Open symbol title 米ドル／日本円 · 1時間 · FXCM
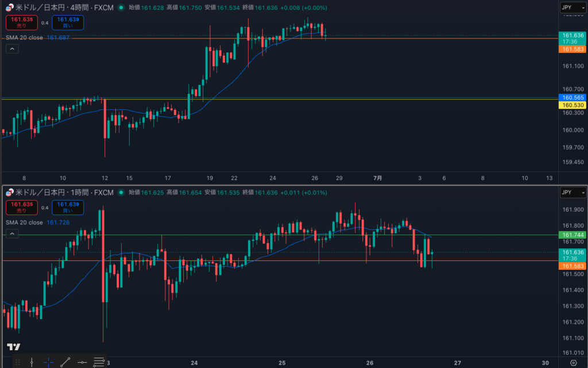This screenshot has width=588, height=368. pos(64,193)
